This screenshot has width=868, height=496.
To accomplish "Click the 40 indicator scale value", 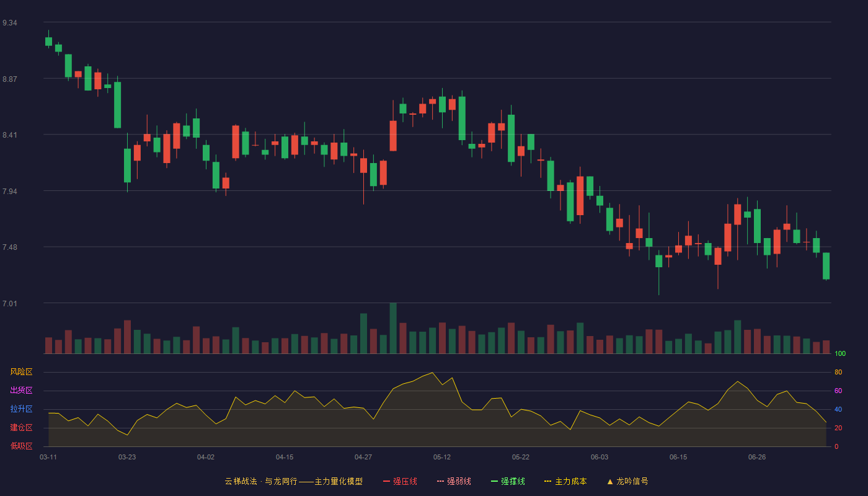I will click(838, 409).
